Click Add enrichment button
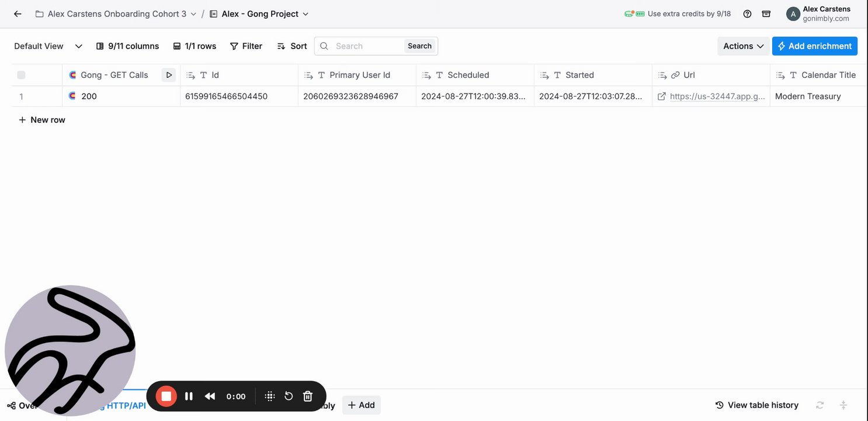 [814, 46]
